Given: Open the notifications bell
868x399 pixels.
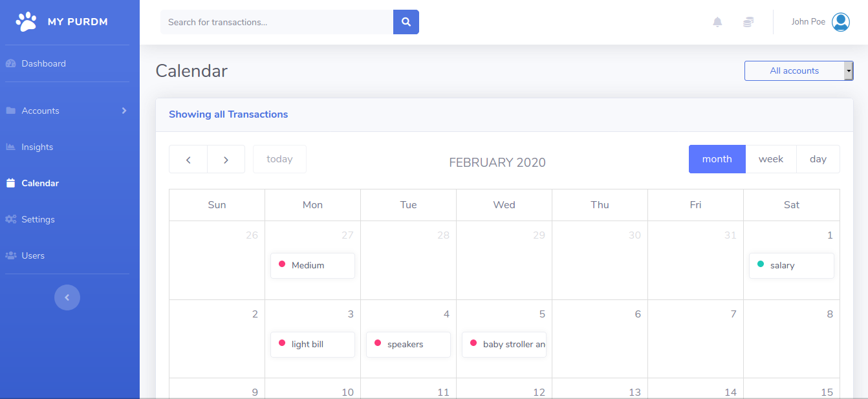Looking at the screenshot, I should tap(717, 22).
